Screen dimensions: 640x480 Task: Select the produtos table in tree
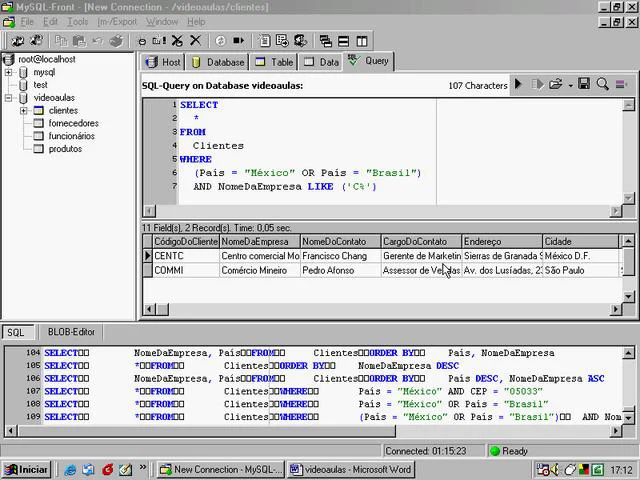(65, 149)
